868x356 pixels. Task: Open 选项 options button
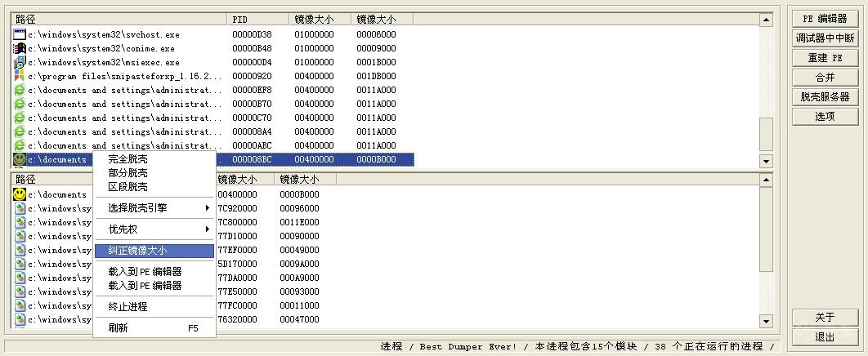[825, 116]
